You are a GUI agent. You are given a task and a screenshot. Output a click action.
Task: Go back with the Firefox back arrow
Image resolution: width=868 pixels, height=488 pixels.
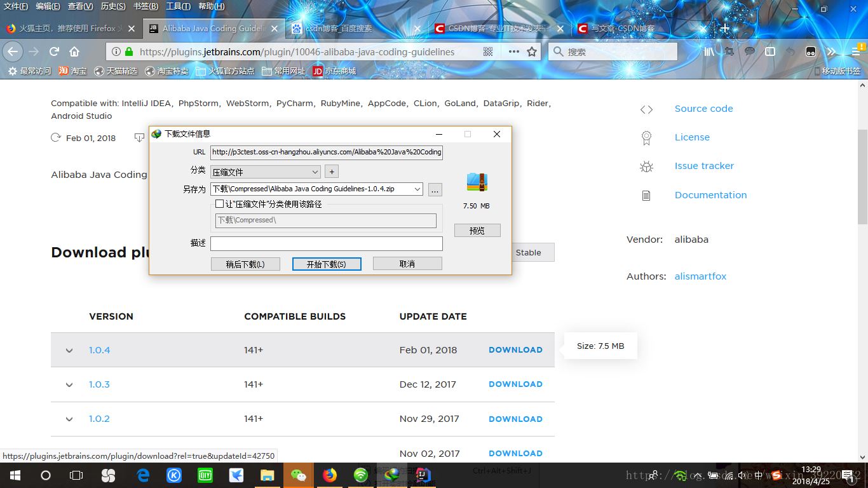coord(13,51)
